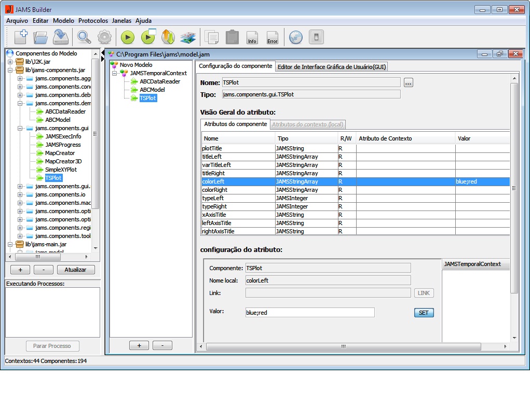
Task: Click the orange up-down arrows toolbar icon
Action: point(168,37)
